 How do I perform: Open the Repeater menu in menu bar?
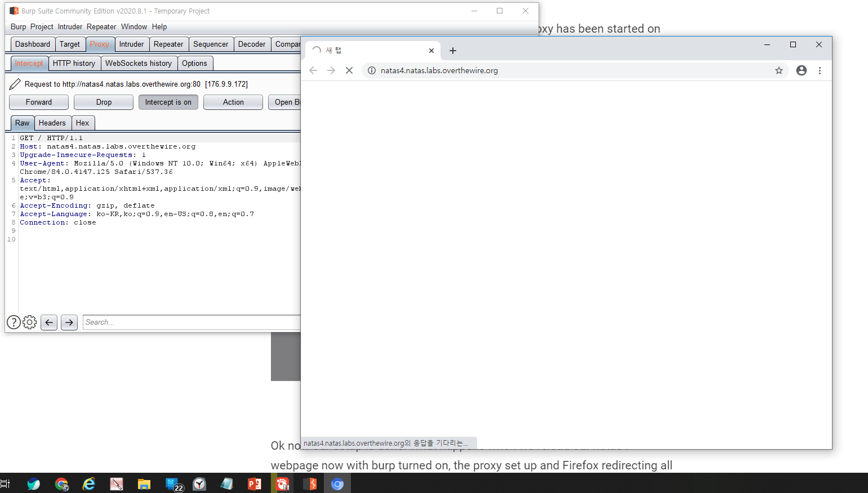[x=101, y=27]
